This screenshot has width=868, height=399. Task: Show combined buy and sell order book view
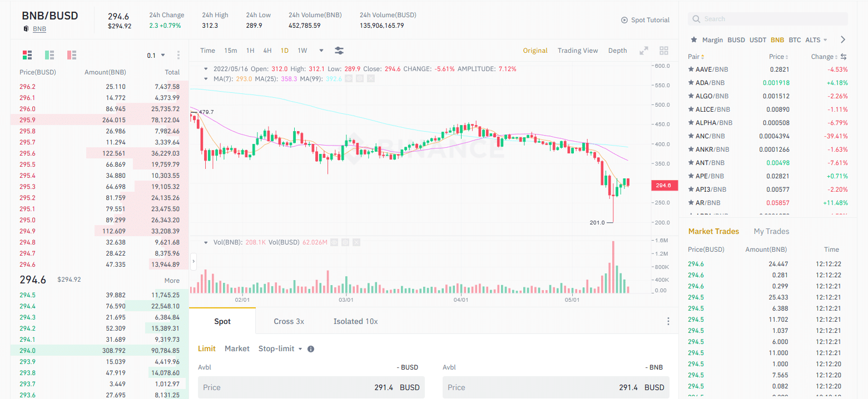(x=27, y=55)
